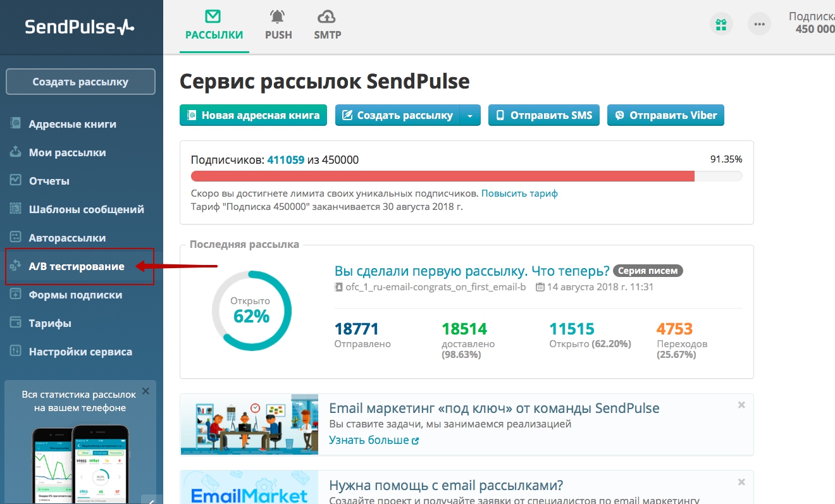Click the Подписка 450 000 account text

pyautogui.click(x=812, y=23)
